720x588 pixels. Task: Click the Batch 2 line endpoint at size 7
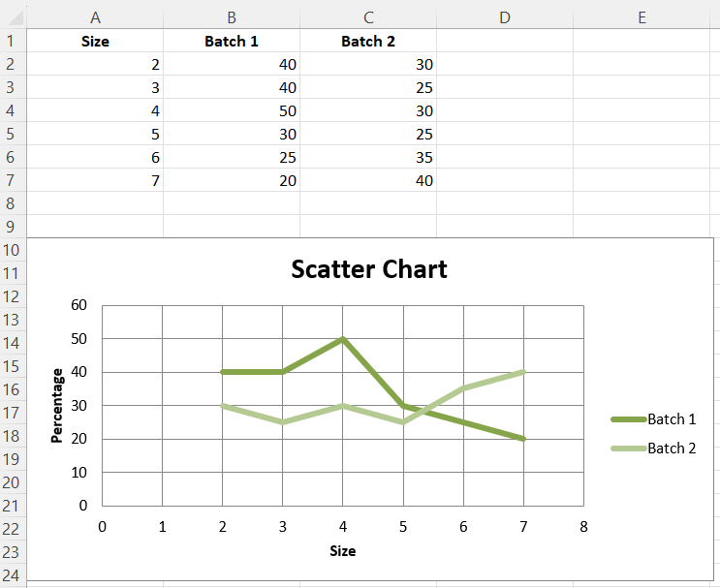click(x=523, y=372)
